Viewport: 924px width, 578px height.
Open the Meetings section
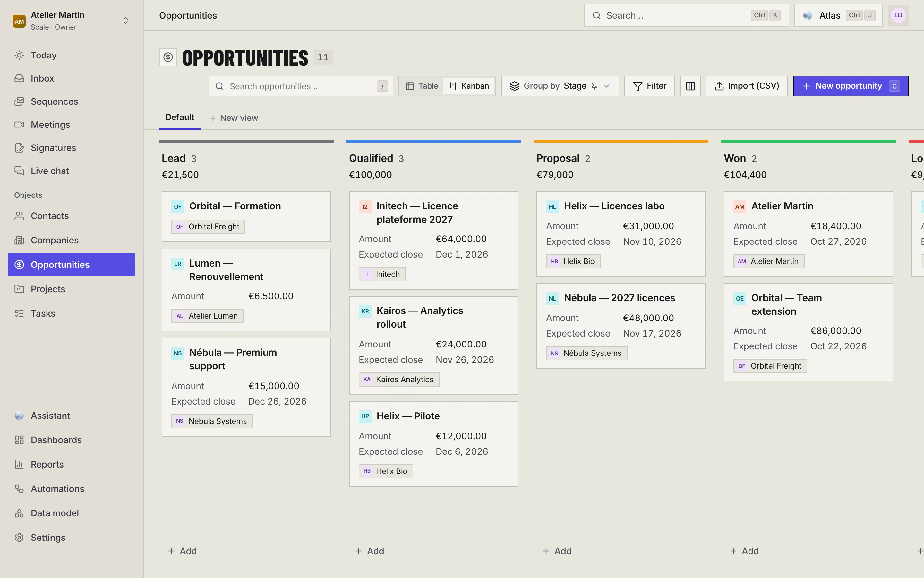[x=72, y=125]
